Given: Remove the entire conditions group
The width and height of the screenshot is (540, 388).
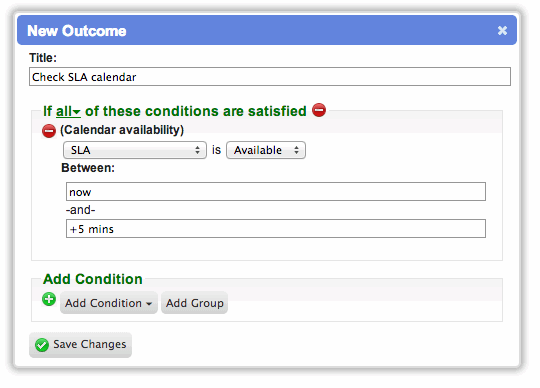Looking at the screenshot, I should (319, 110).
